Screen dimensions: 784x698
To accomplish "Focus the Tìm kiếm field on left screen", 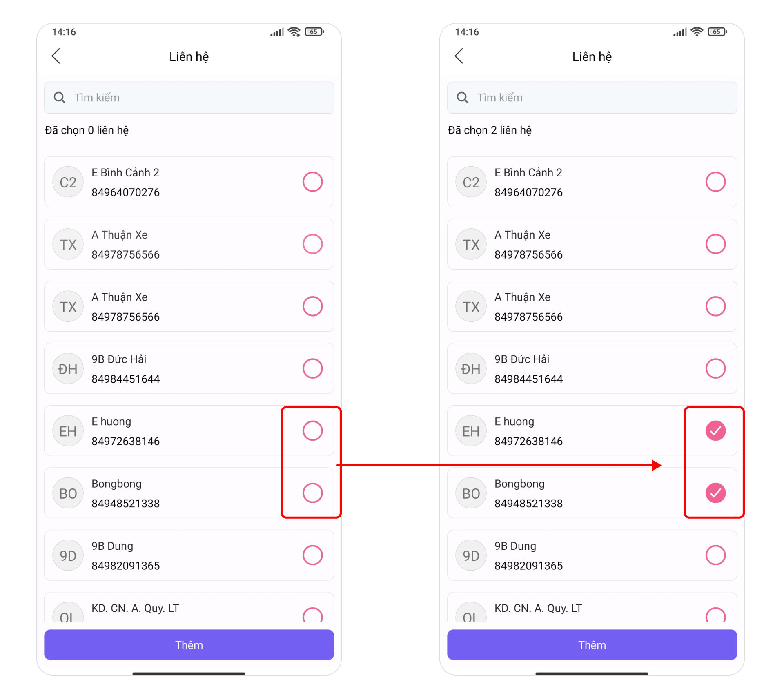I will coord(189,98).
